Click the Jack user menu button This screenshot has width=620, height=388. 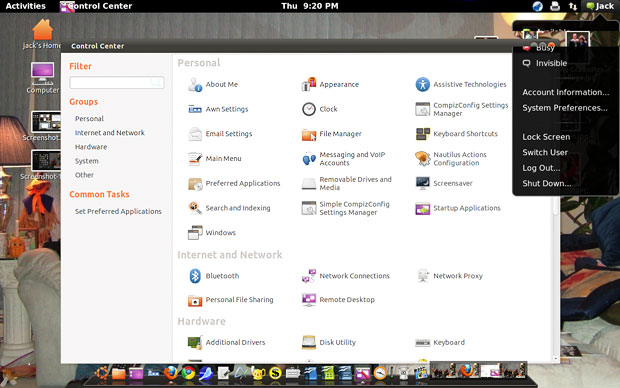tap(600, 6)
